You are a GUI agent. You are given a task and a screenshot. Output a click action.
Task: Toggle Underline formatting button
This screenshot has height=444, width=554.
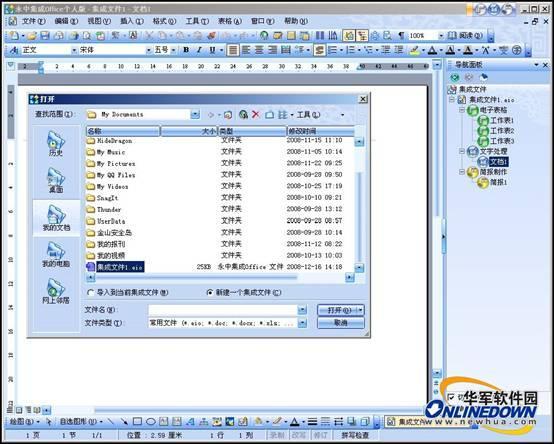(x=212, y=50)
